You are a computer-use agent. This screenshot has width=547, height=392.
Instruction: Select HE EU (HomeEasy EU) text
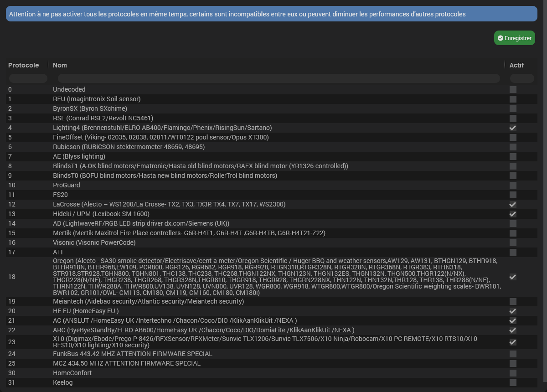(x=86, y=311)
